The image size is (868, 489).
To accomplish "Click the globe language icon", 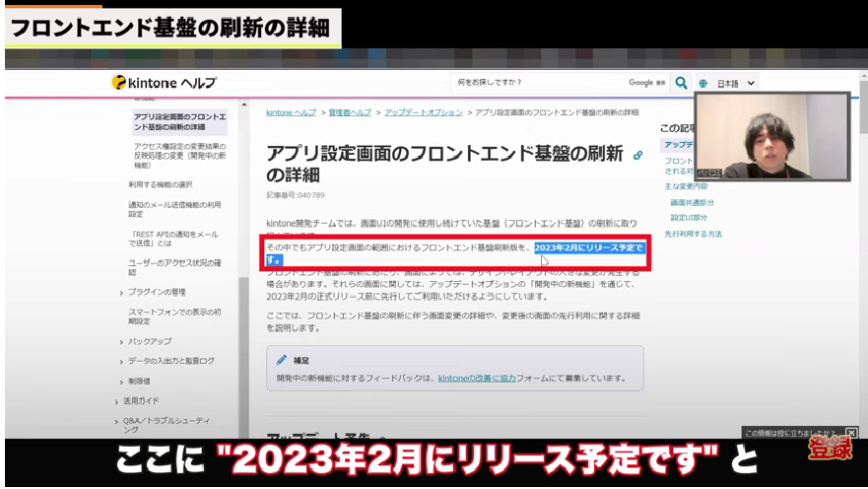I will [703, 84].
